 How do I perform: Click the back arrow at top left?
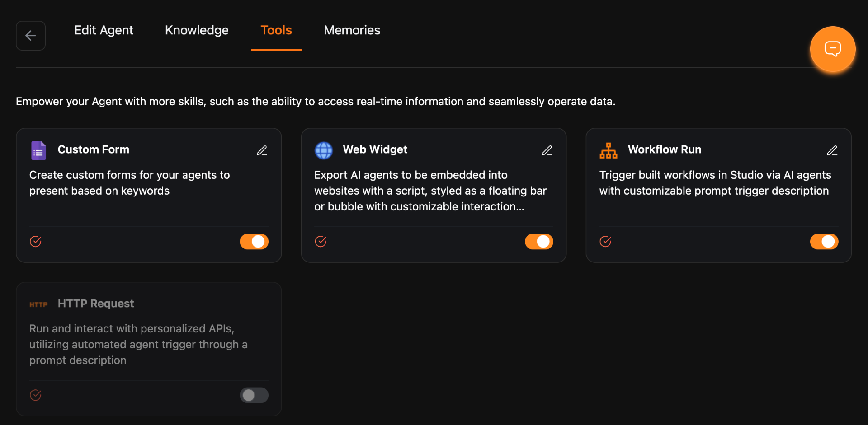point(30,36)
